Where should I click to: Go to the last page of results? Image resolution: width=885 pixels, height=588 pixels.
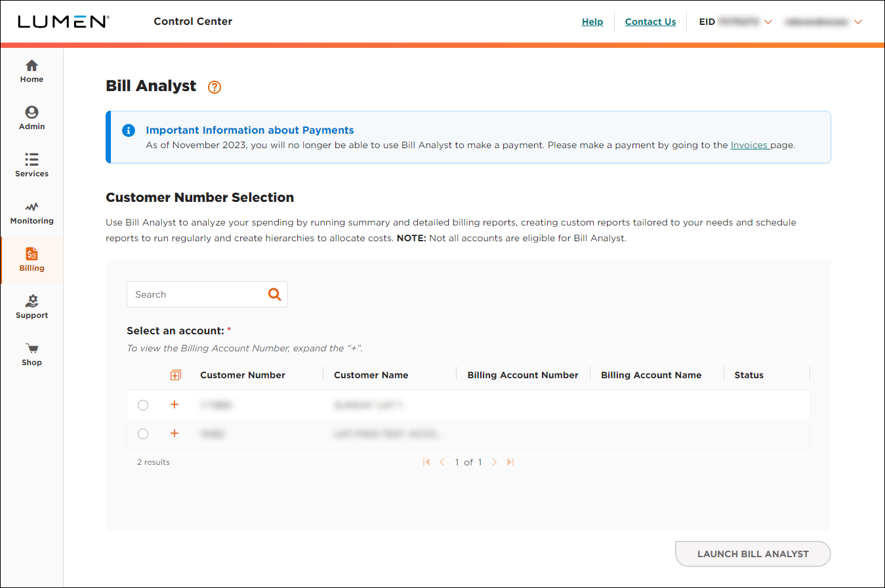click(x=510, y=462)
